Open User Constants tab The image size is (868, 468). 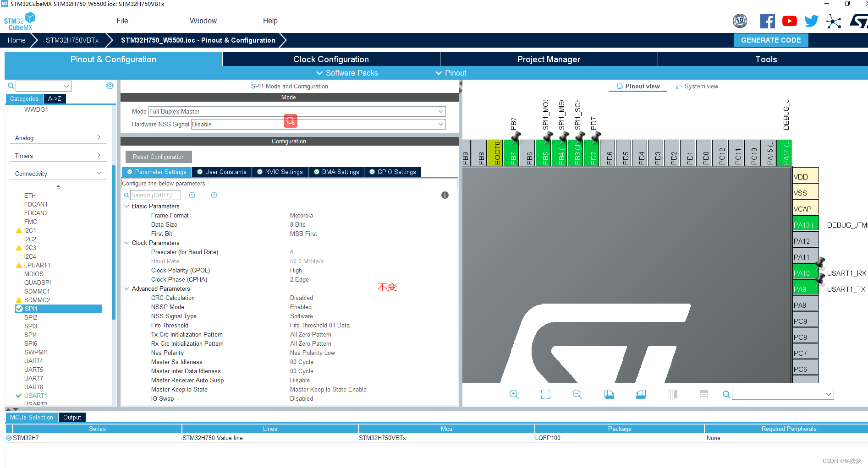coord(221,172)
